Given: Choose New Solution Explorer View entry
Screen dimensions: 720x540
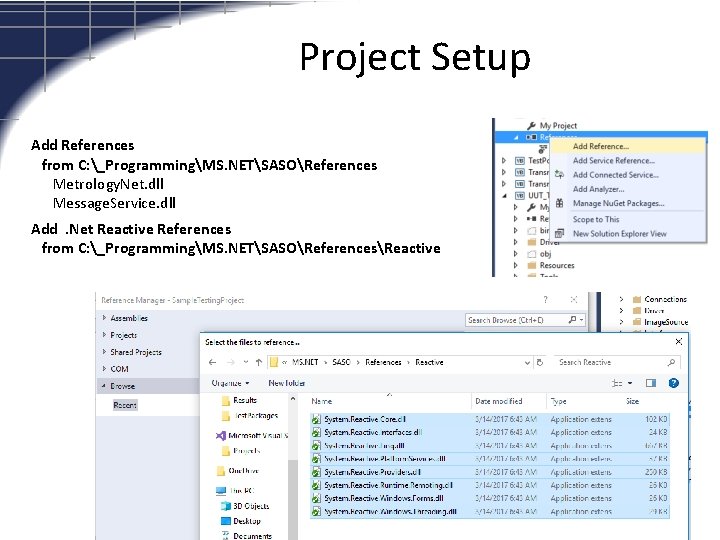Looking at the screenshot, I should click(619, 233).
